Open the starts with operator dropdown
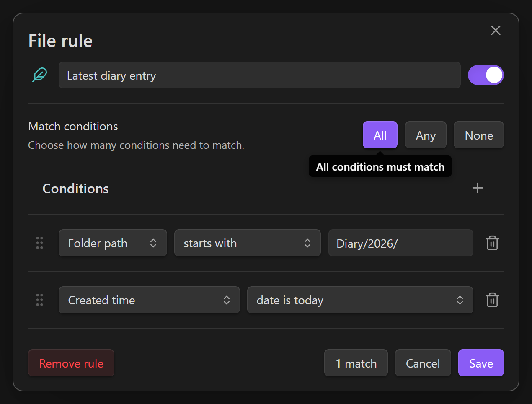This screenshot has height=404, width=532. (x=247, y=243)
